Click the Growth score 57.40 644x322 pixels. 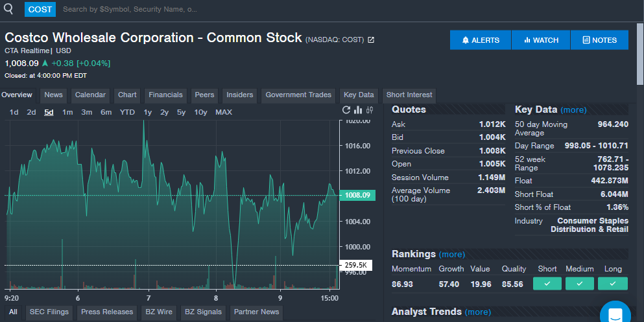coord(449,284)
